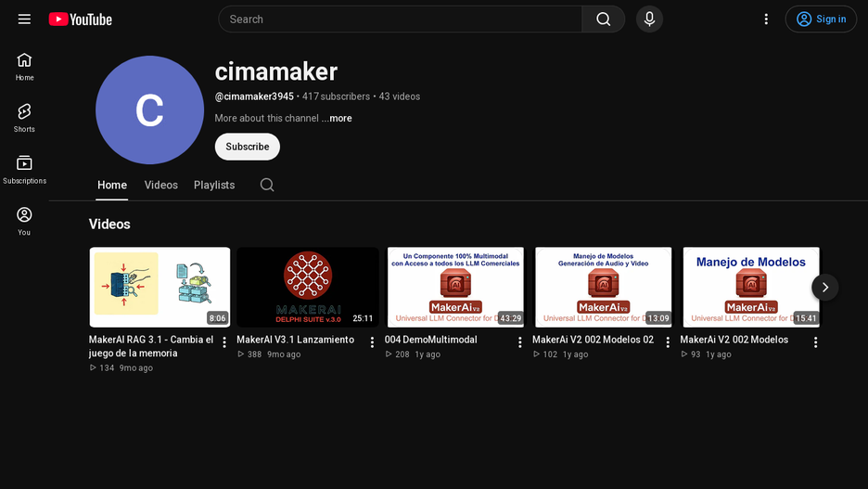The image size is (868, 489).
Task: Switch to the channel Home tab
Action: pos(112,185)
